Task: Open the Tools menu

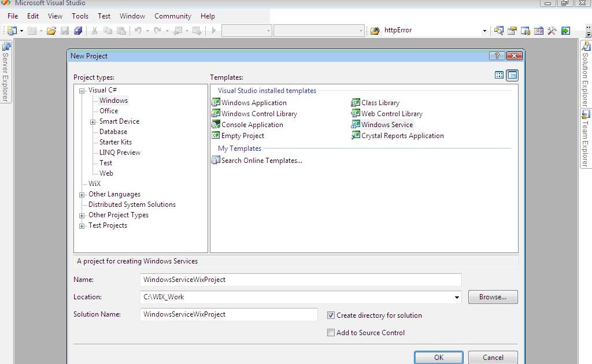Action: coord(80,16)
